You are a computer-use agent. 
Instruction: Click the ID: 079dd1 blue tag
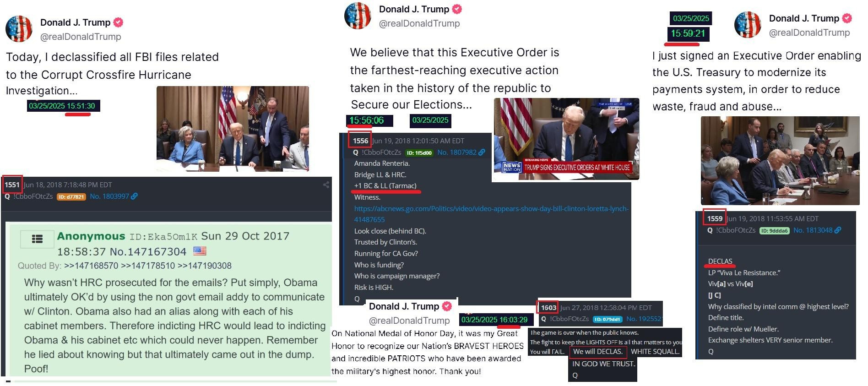tap(607, 319)
